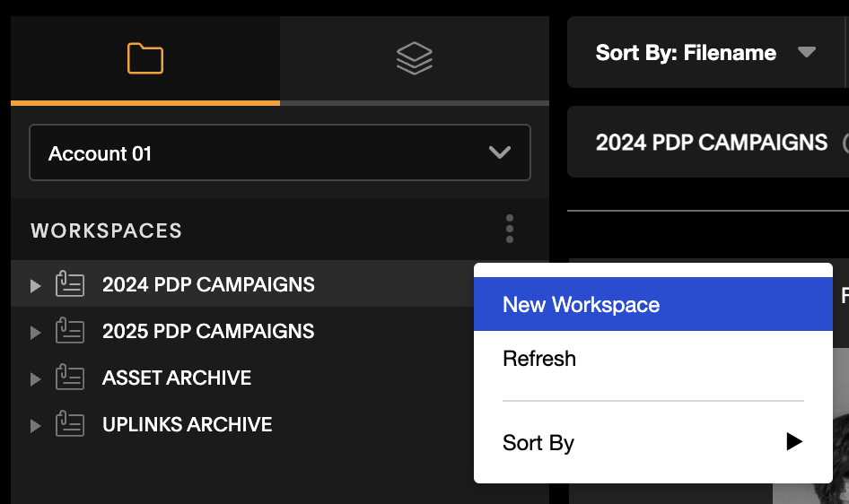Expand the 2025 PDP CAMPAIGNS tree arrow
This screenshot has height=504, width=849.
click(x=35, y=332)
